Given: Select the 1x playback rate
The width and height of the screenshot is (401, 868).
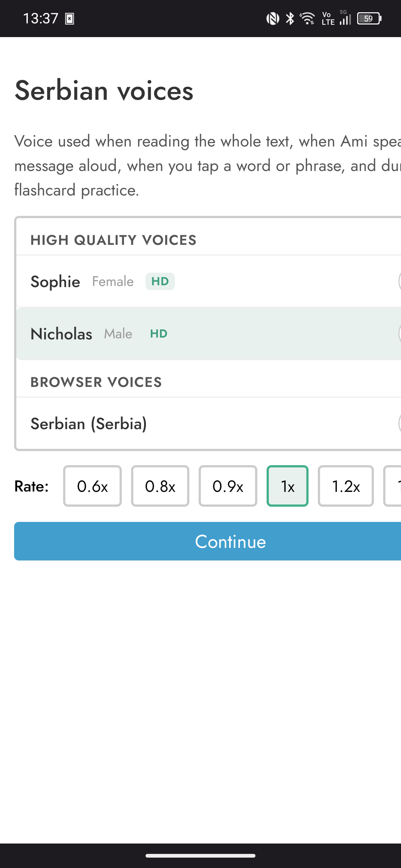Looking at the screenshot, I should [288, 486].
